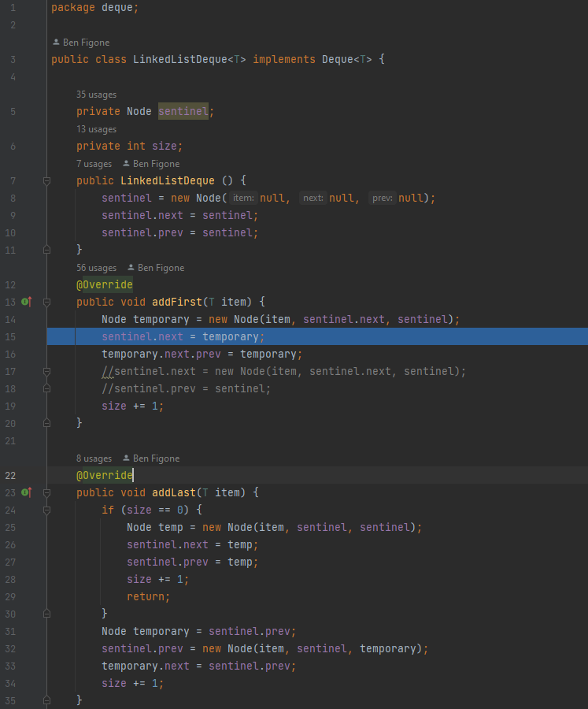Click the closing fold marker at line 35
This screenshot has width=588, height=709.
(x=46, y=700)
